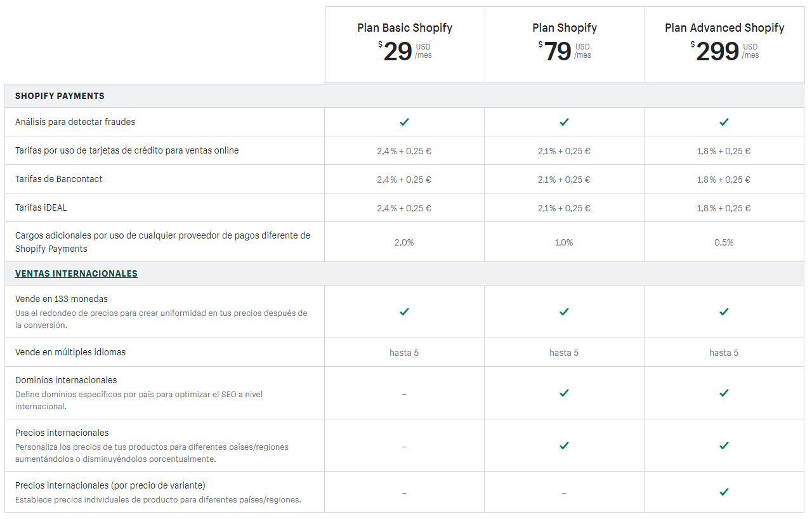Click the $29 USD/mes price
Screen dimensions: 812x519
pyautogui.click(x=405, y=51)
